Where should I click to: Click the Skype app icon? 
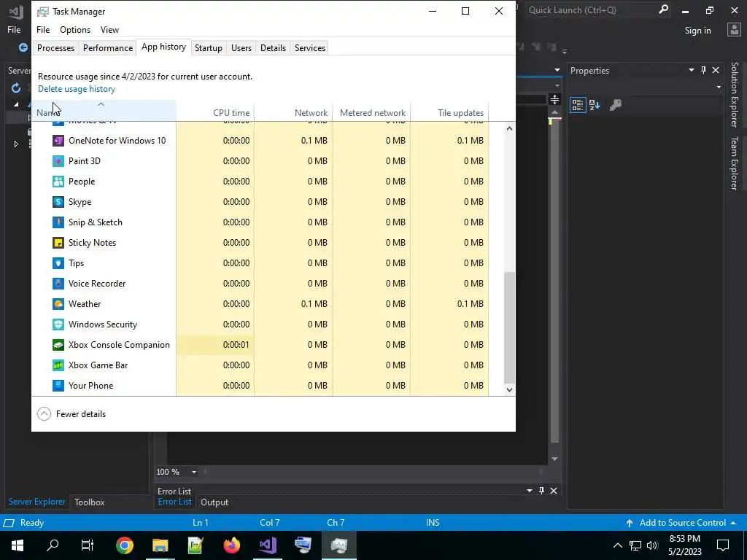click(58, 202)
